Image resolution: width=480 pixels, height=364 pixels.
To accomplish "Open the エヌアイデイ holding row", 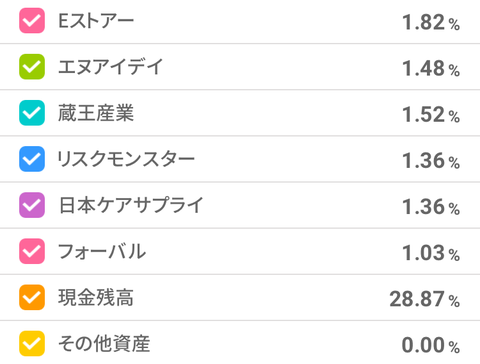I will click(x=240, y=67).
